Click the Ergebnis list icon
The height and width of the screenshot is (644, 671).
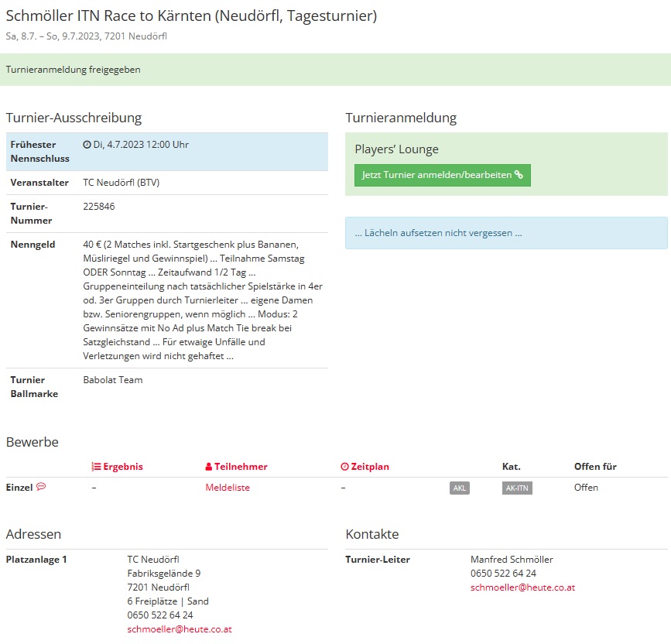click(96, 467)
